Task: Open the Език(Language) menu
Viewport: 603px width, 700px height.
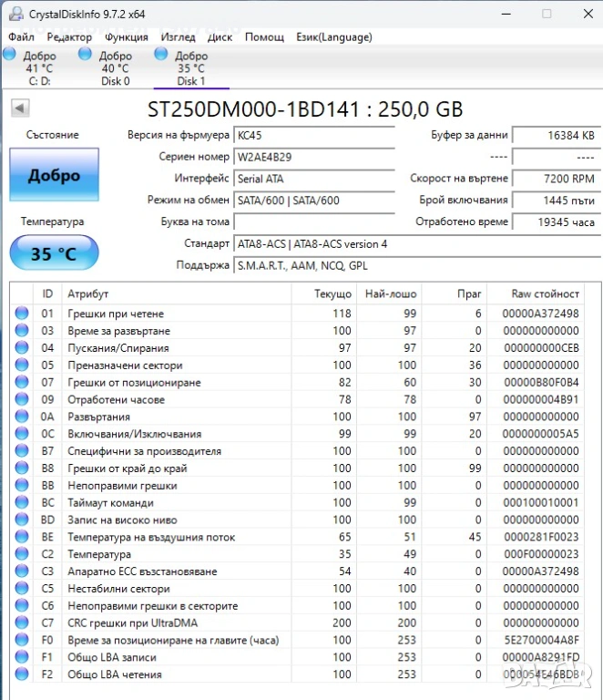Action: pos(333,37)
